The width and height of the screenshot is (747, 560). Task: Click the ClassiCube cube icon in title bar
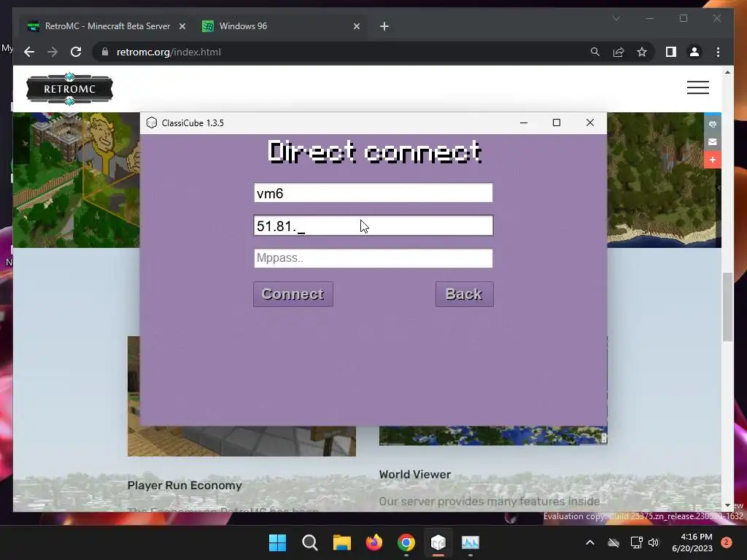point(152,122)
